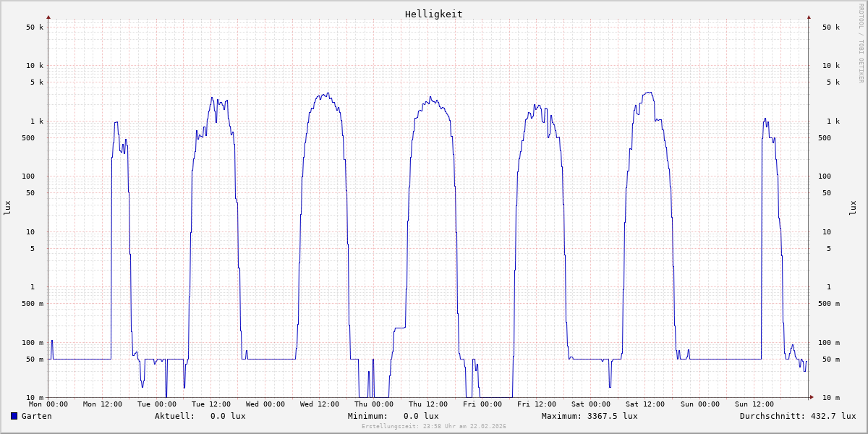This screenshot has height=434, width=868.
Task: Click the chart title Helligkeit
Action: click(433, 14)
